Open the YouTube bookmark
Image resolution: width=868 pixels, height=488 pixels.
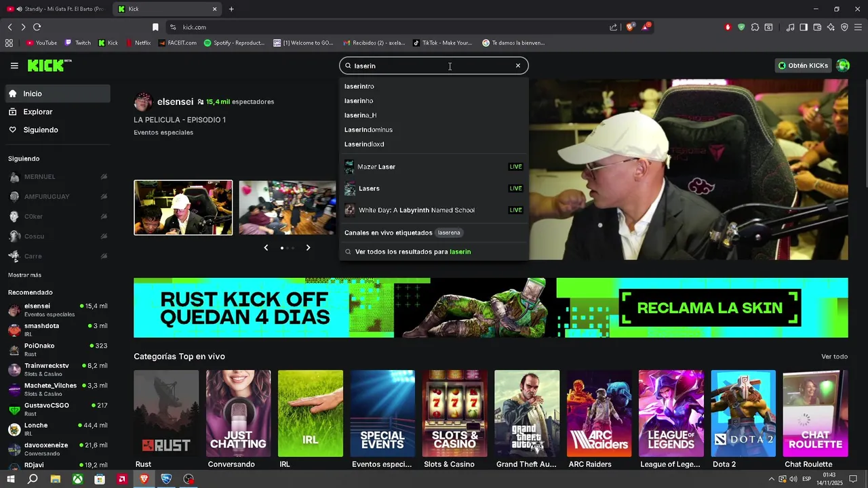pyautogui.click(x=41, y=43)
